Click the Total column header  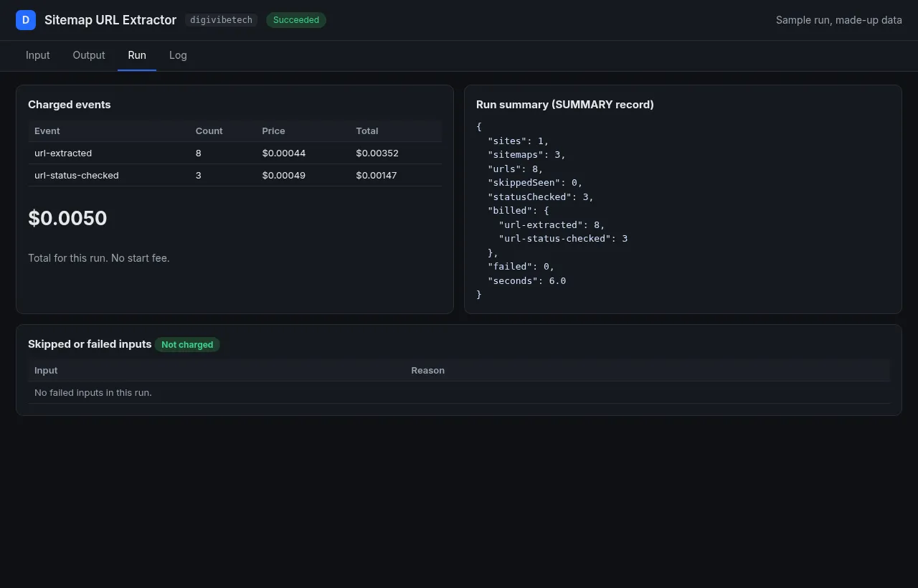click(x=367, y=131)
